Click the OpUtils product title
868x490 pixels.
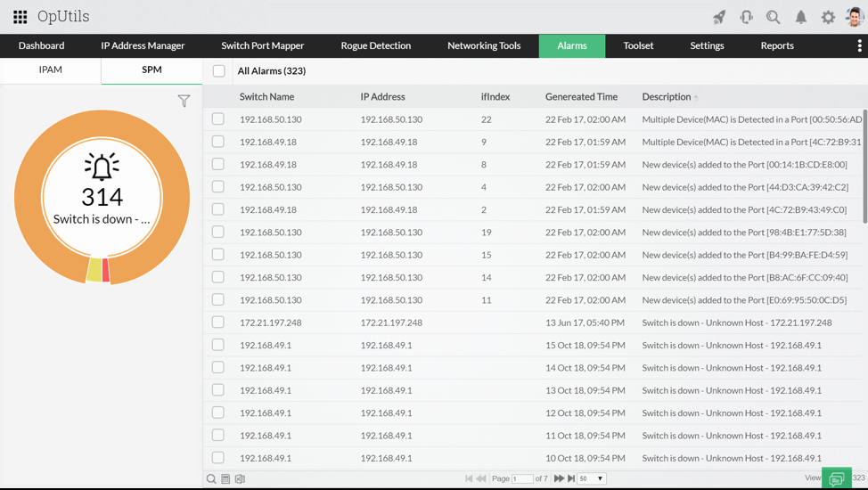point(63,17)
